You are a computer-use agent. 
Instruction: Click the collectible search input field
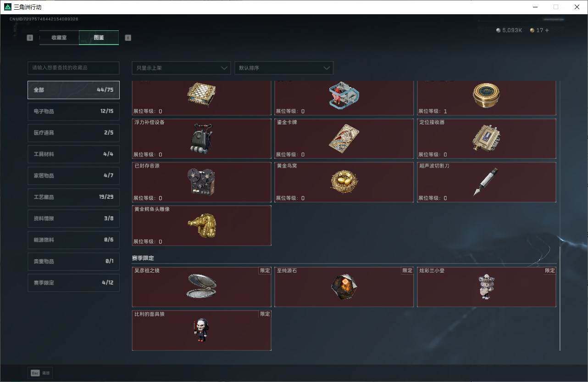73,68
